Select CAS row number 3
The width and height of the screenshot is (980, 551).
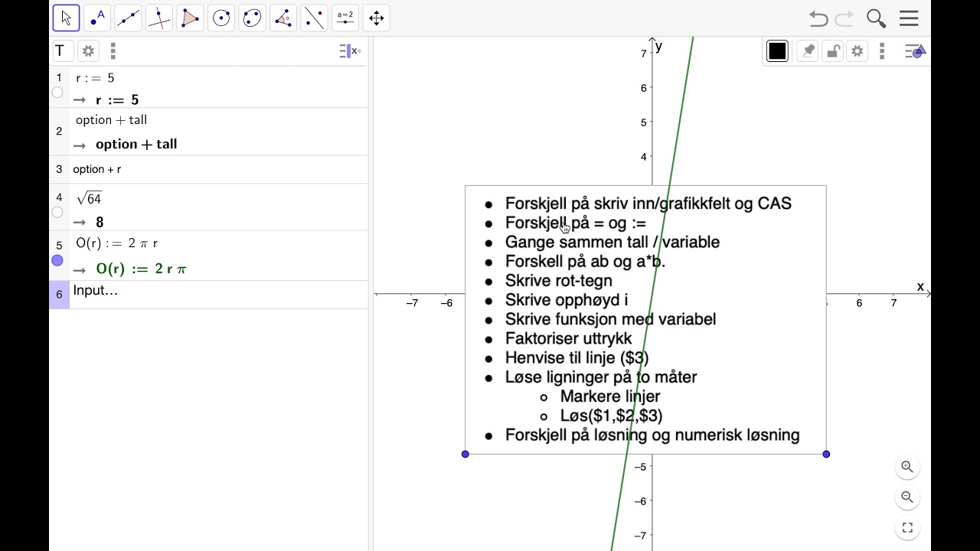[59, 169]
